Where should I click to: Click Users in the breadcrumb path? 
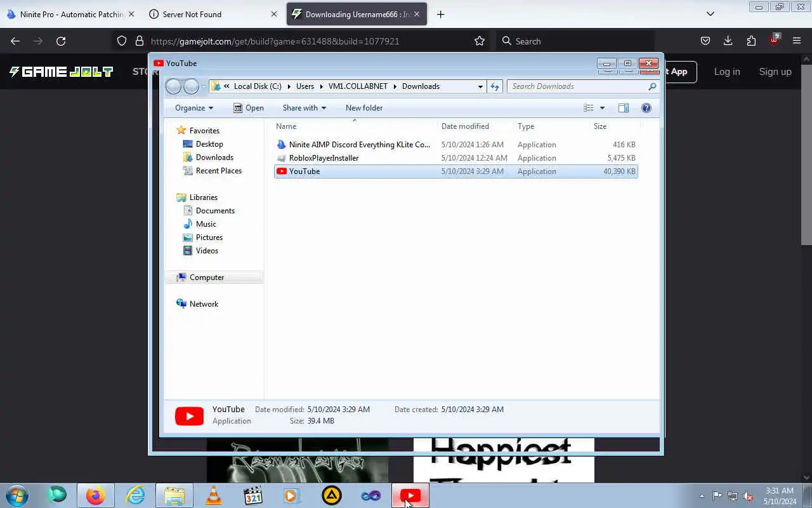[305, 86]
